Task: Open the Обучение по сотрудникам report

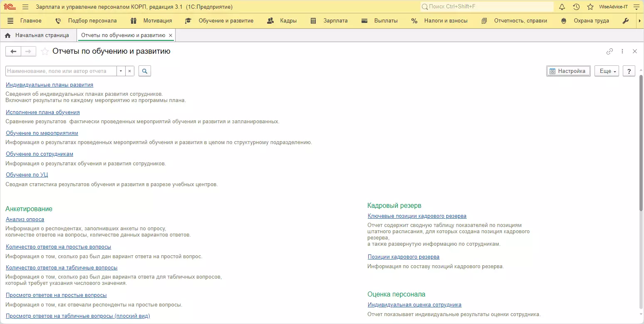Action: point(40,154)
